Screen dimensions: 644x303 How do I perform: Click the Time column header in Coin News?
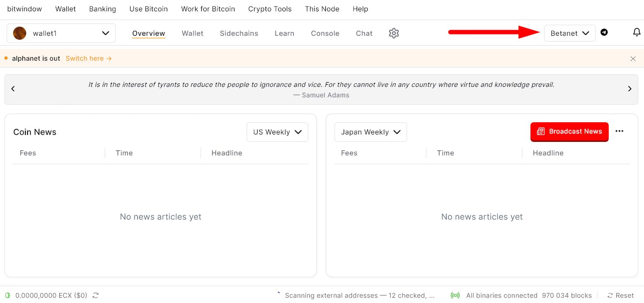(x=124, y=153)
